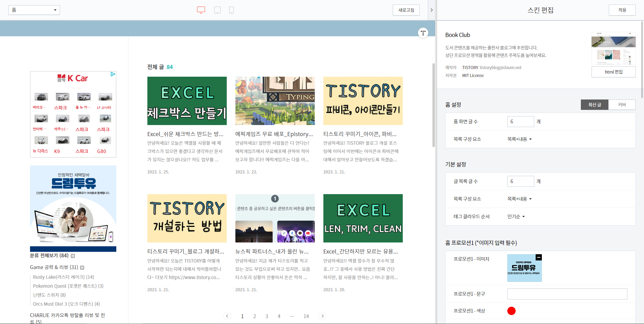This screenshot has width=644, height=324.
Task: Click the 홈 화면 글 수 input field
Action: click(x=521, y=122)
